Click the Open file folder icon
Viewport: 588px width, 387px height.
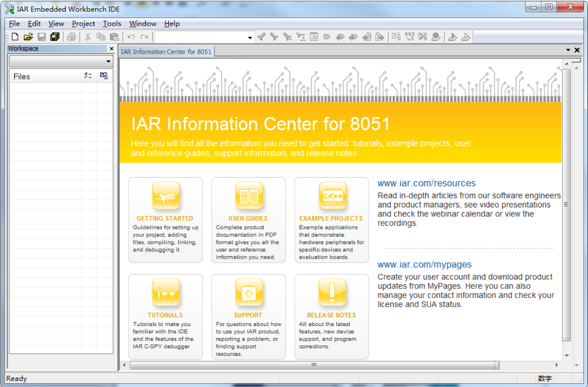28,37
